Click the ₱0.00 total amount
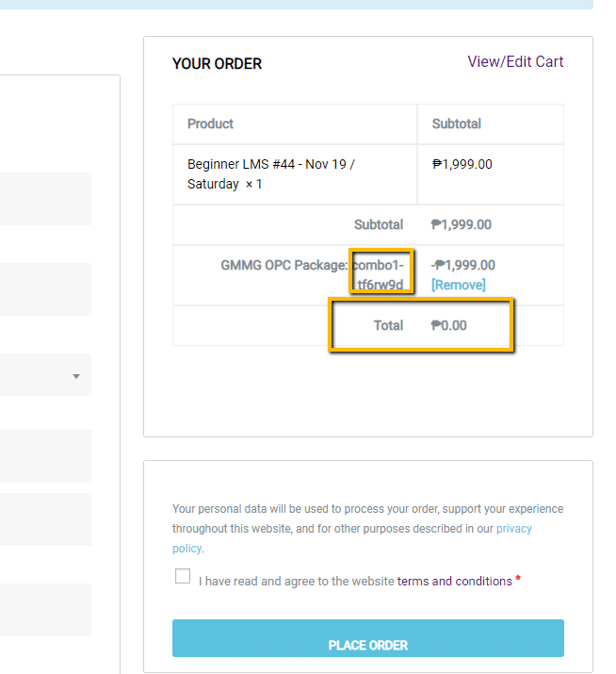 (x=448, y=325)
